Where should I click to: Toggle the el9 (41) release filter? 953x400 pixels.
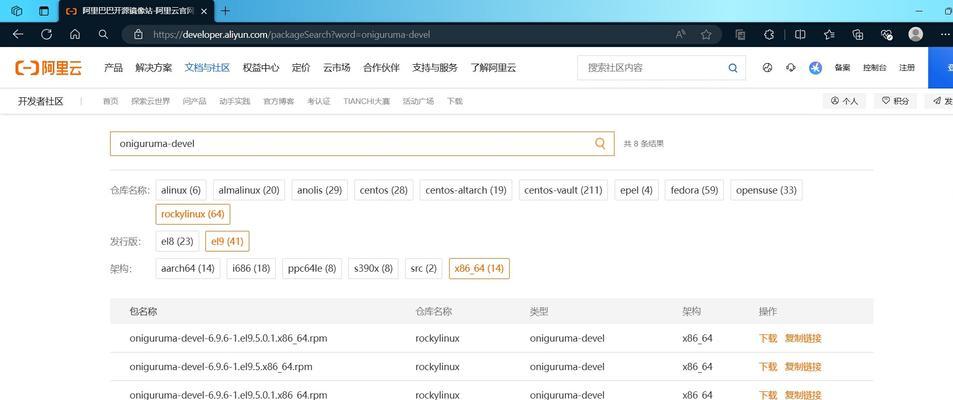(x=227, y=241)
